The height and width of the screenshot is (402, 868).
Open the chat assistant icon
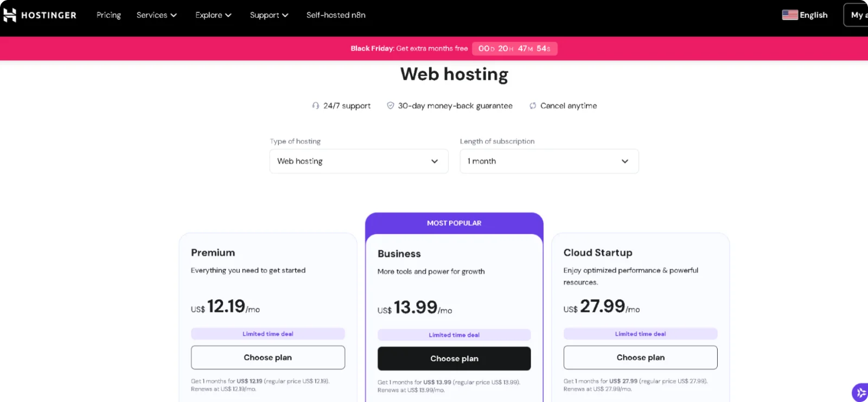click(860, 392)
